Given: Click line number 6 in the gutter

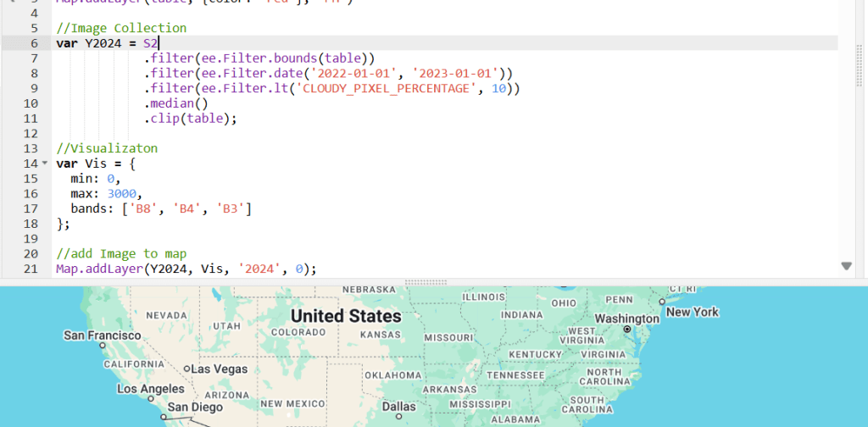Looking at the screenshot, I should (x=35, y=43).
